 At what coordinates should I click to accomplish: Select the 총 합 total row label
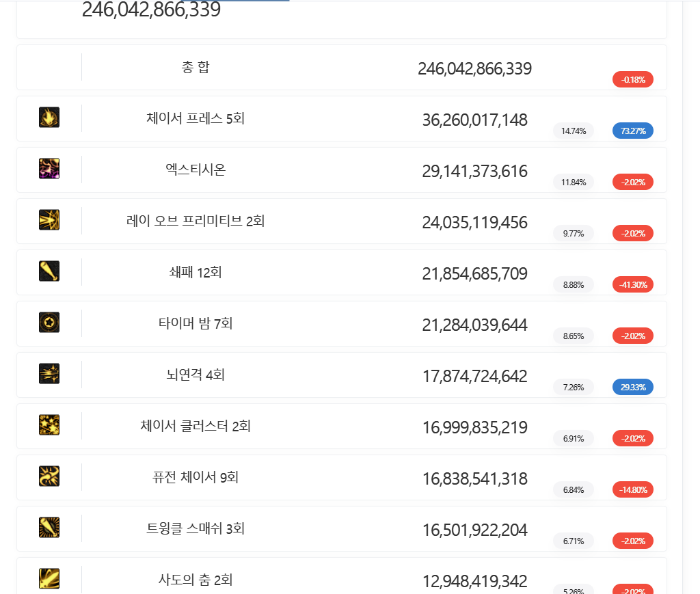196,67
